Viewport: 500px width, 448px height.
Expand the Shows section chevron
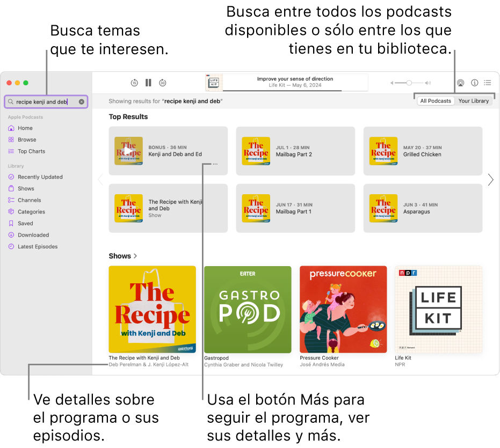[135, 256]
